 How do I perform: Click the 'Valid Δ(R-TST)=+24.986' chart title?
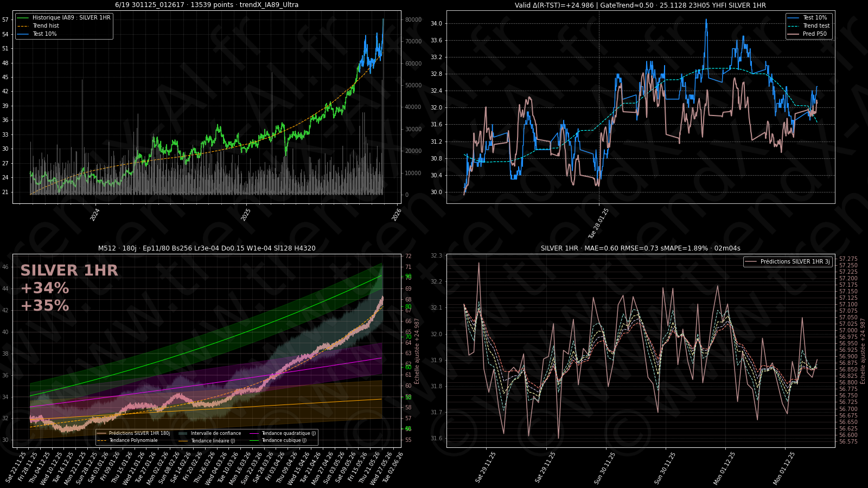pos(640,5)
